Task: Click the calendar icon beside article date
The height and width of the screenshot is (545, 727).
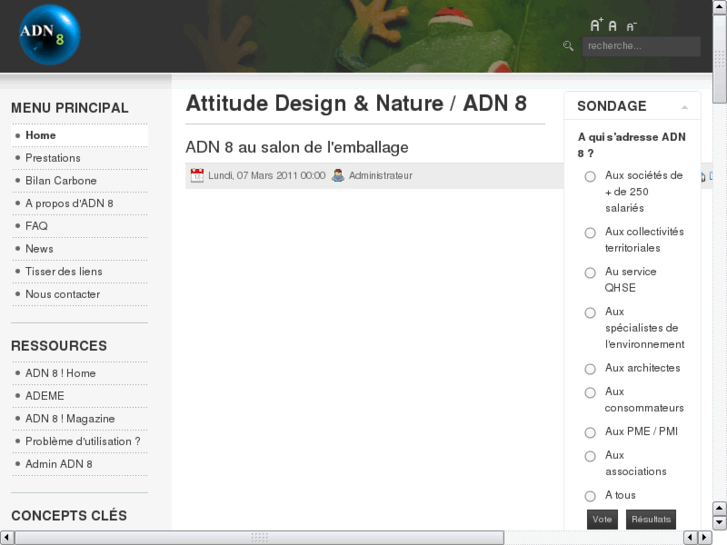Action: [x=197, y=175]
